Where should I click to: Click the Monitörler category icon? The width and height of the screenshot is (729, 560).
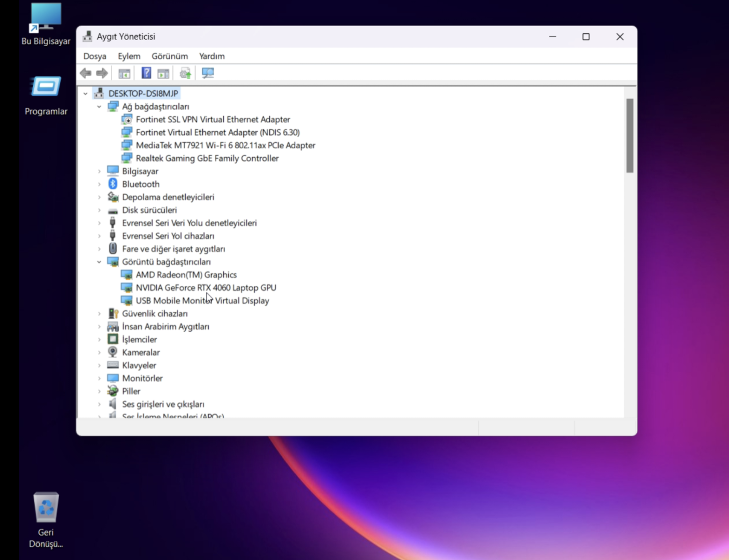coord(113,378)
